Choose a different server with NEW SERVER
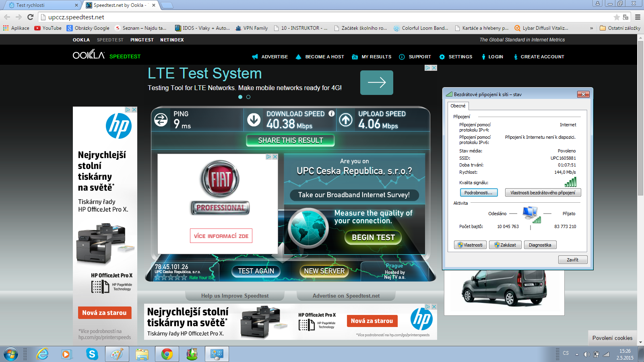Image resolution: width=644 pixels, height=362 pixels. [324, 271]
